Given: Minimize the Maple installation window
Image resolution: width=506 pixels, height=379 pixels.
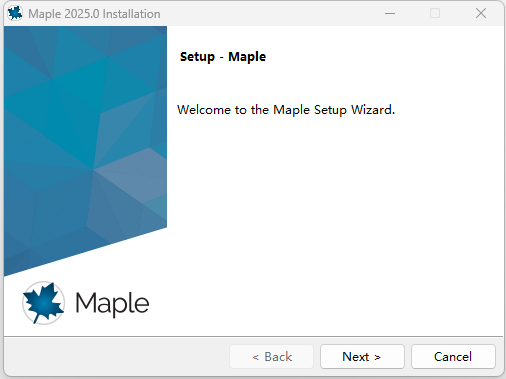Looking at the screenshot, I should point(390,14).
